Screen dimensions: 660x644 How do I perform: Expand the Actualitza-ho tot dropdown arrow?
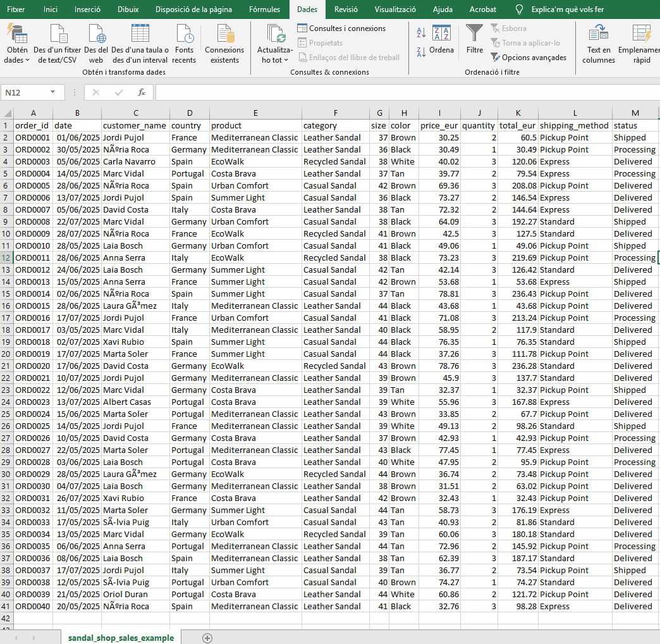pyautogui.click(x=286, y=60)
